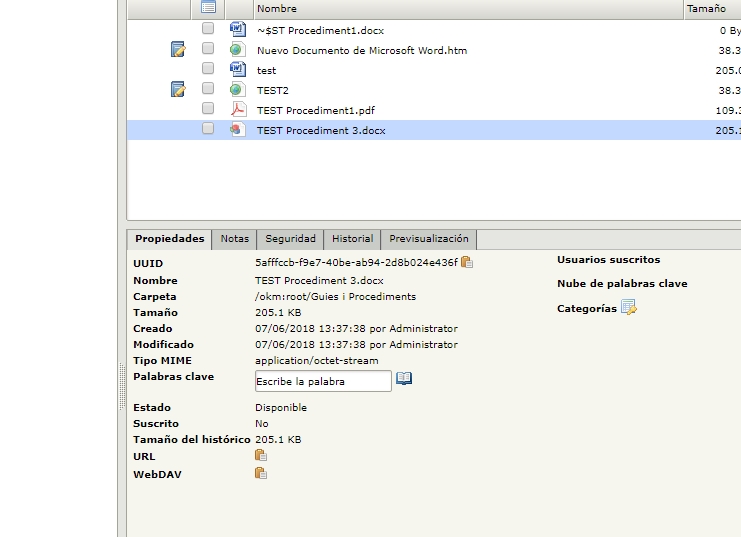This screenshot has width=741, height=537.
Task: Click the Word icon of the test file
Action: click(x=238, y=69)
